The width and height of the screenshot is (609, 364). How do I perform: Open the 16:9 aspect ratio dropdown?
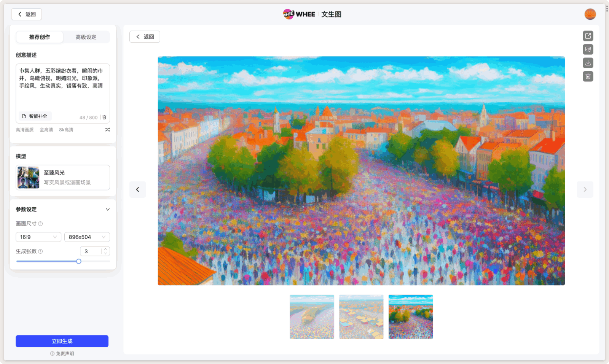[x=38, y=237]
